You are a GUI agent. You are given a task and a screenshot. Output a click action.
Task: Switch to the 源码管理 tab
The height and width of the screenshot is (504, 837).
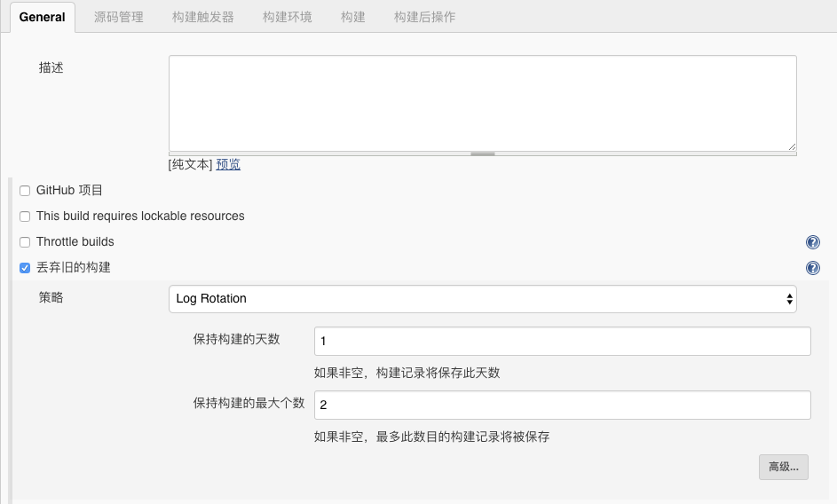(119, 17)
